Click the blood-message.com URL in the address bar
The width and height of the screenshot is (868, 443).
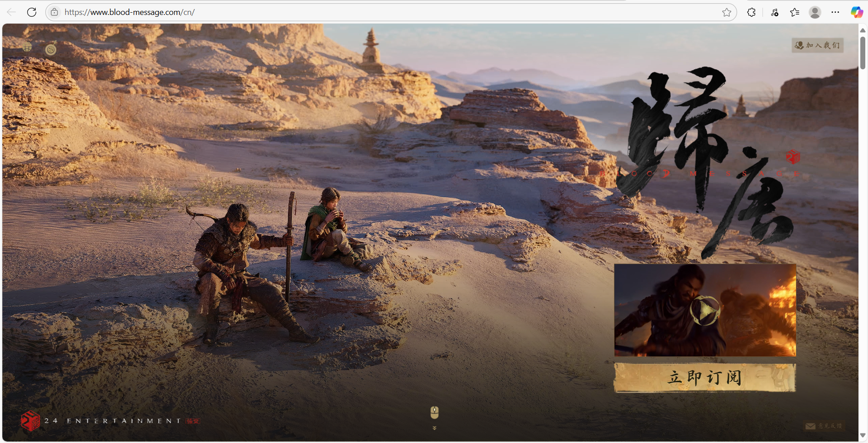[129, 12]
